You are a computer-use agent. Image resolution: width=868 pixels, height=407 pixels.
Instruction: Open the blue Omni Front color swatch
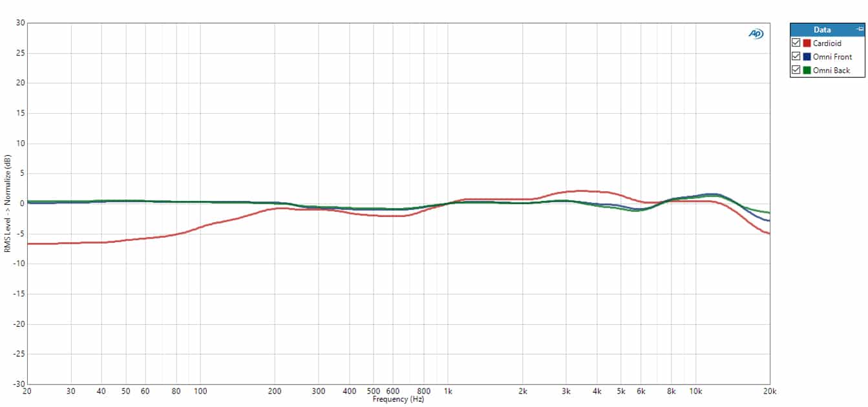pos(807,57)
